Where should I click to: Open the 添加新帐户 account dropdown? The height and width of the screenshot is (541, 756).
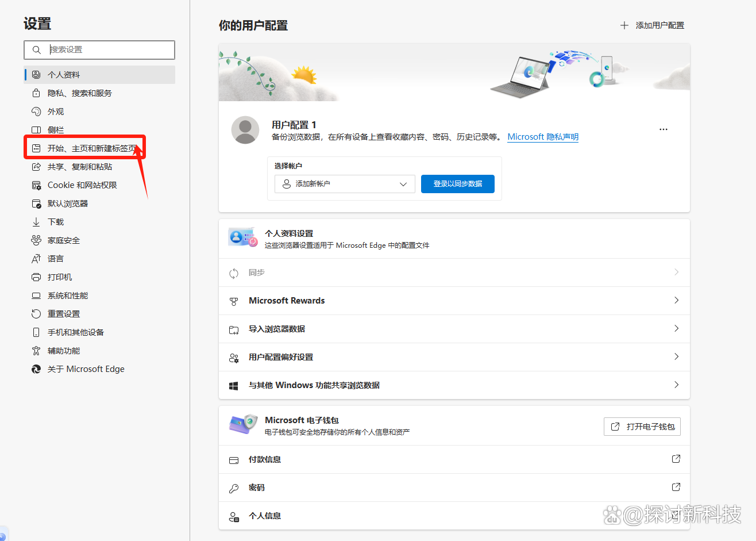pos(345,184)
